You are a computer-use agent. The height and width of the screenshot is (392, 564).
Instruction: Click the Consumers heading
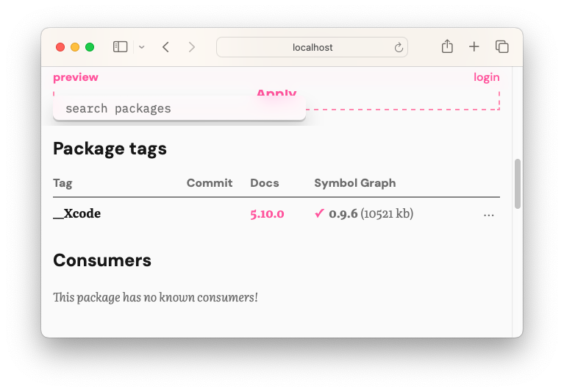click(x=102, y=260)
